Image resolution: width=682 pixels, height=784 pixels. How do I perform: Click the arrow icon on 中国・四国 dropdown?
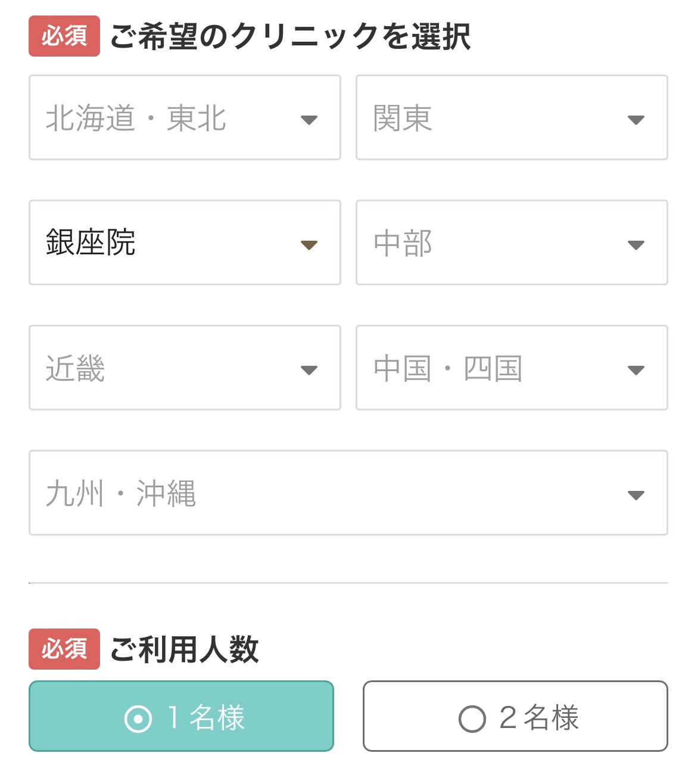[x=636, y=370]
